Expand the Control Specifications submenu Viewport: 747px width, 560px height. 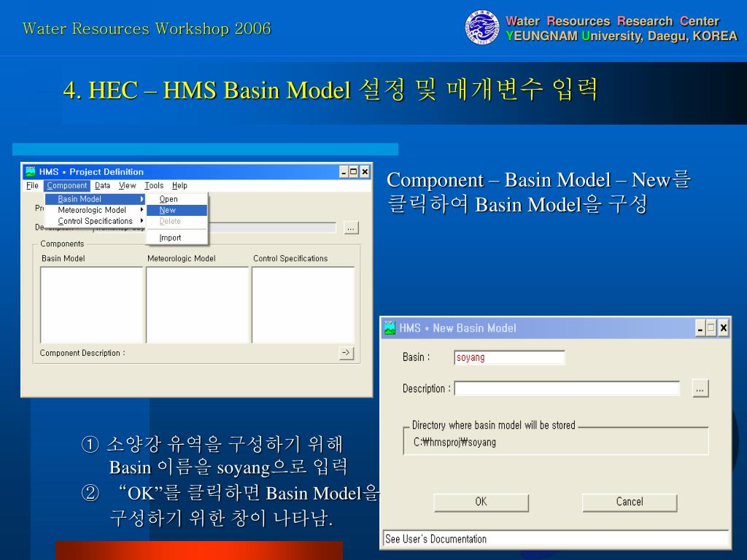point(96,221)
